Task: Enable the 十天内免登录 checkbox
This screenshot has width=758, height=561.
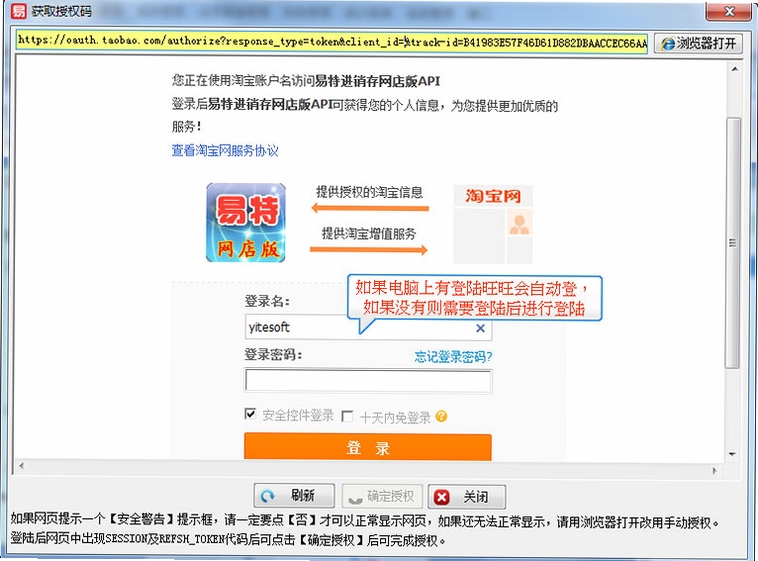Action: click(x=347, y=416)
